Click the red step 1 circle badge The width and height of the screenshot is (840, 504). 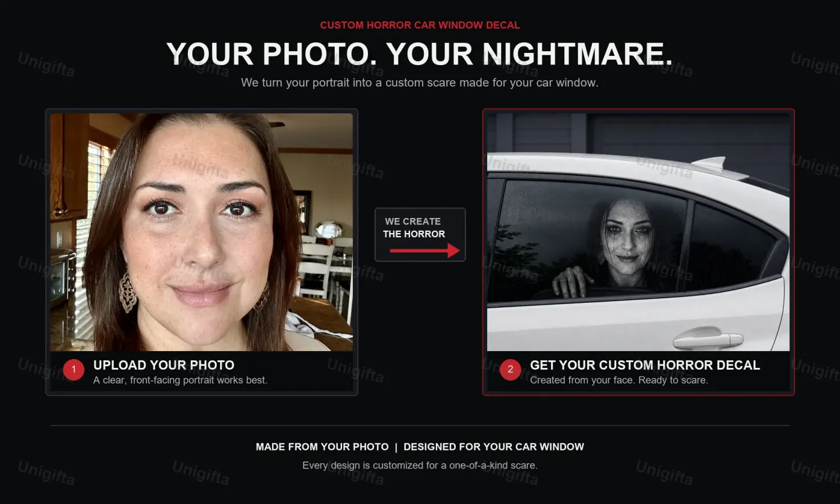[x=74, y=369]
